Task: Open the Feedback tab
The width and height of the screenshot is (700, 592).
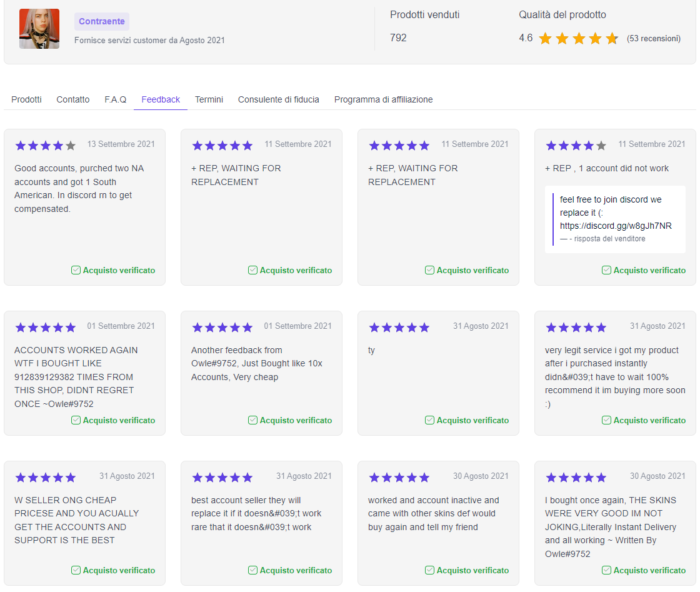Action: pyautogui.click(x=160, y=99)
